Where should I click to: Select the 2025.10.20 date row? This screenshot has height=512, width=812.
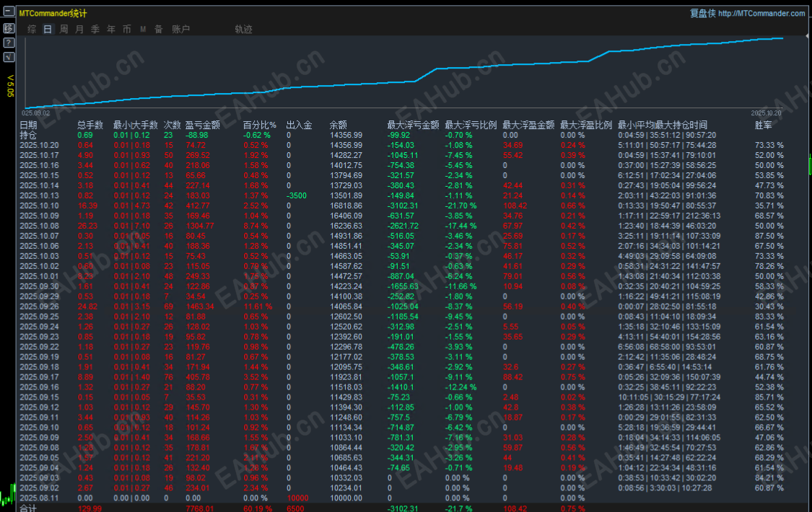pyautogui.click(x=40, y=146)
